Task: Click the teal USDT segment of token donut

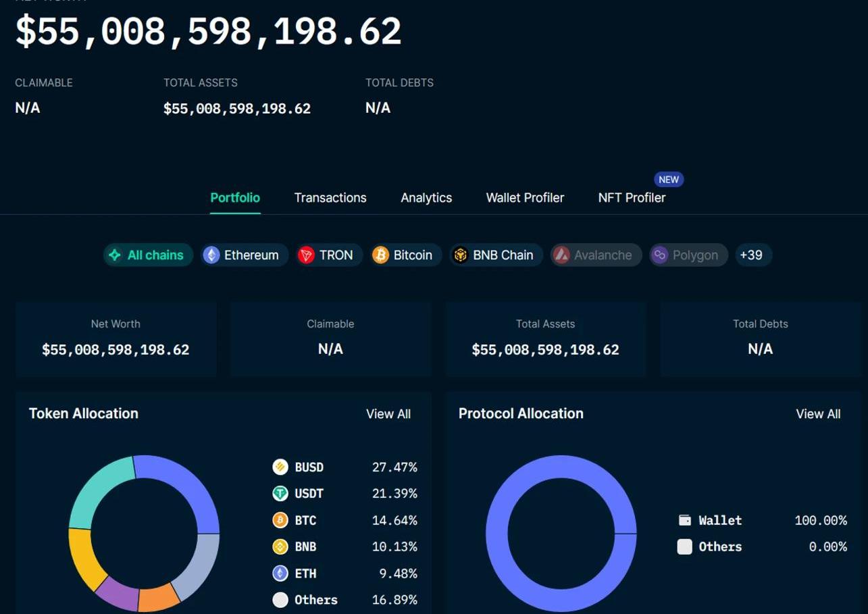Action: pyautogui.click(x=95, y=488)
